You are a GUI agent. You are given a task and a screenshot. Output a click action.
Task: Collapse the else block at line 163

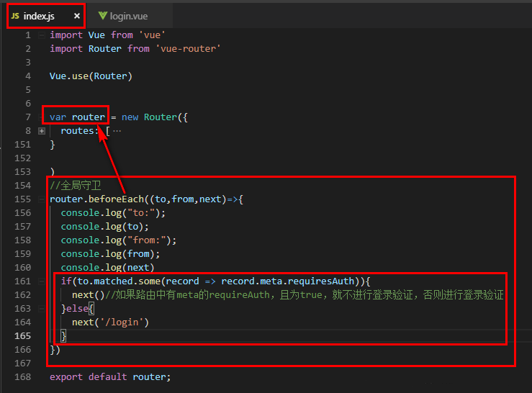tap(42, 309)
